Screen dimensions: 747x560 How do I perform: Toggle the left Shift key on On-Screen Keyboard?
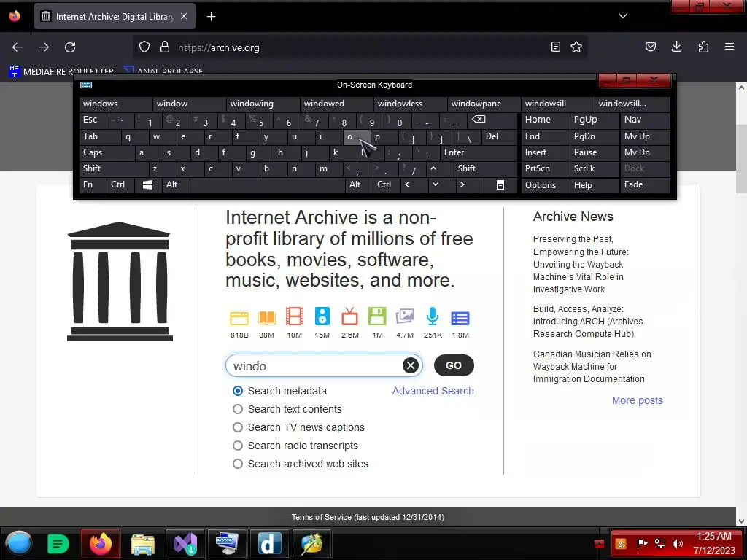click(x=114, y=168)
